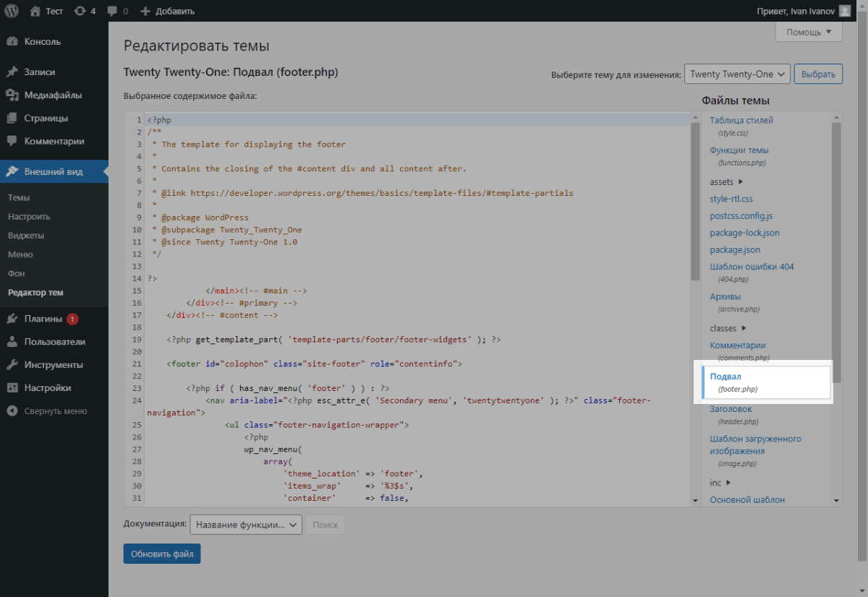Click the plus Добавить icon

[x=145, y=11]
